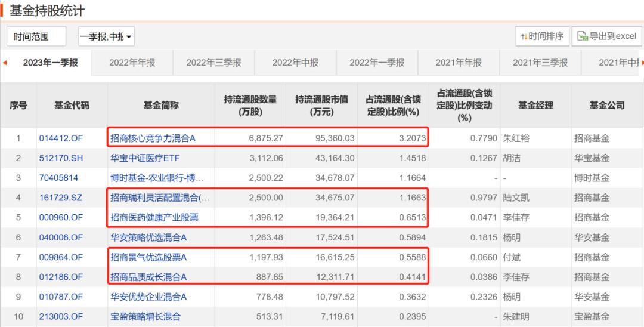Open fund code 010787.OF link
This screenshot has height=327, width=644.
61,297
